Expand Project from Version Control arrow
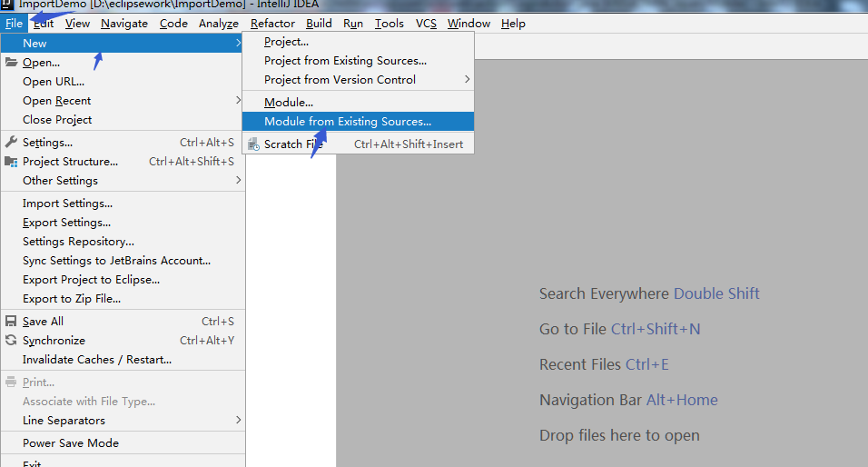This screenshot has width=868, height=467. click(x=468, y=79)
